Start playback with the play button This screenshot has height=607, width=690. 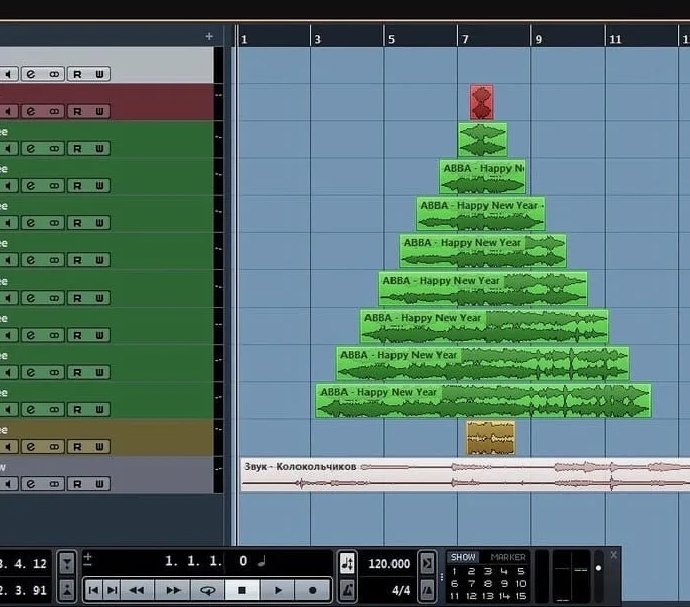278,590
